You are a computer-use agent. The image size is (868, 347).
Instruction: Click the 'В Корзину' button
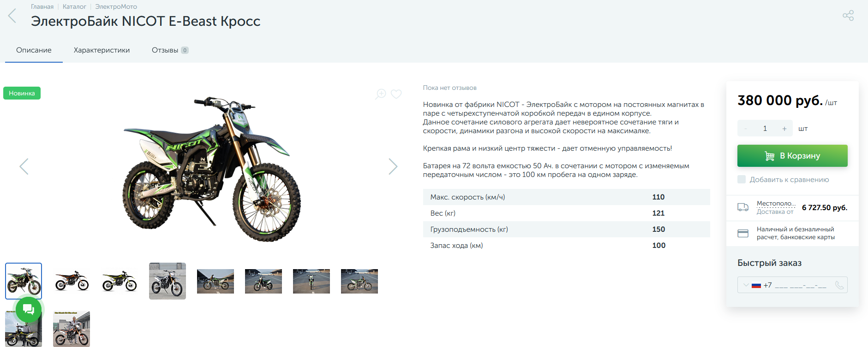(x=792, y=156)
